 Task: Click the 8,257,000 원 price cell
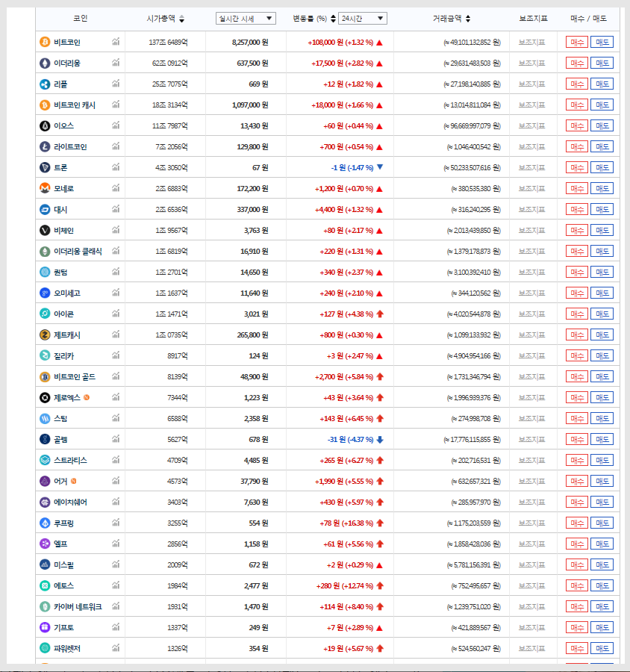point(250,43)
